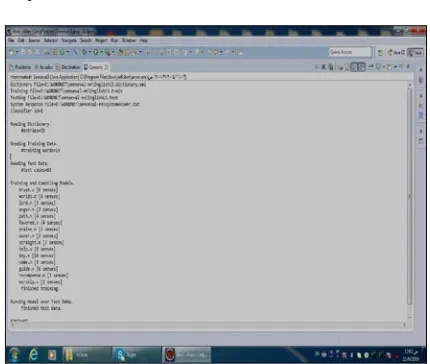Click the 'trust.v' senses line
Viewport: 430px width, 364px height.
[x=38, y=190]
